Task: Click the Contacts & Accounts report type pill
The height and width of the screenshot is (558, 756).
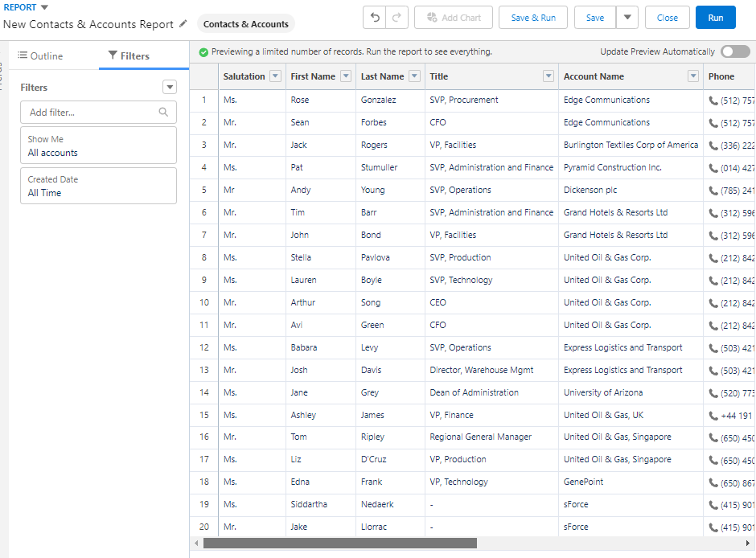Action: coord(246,24)
